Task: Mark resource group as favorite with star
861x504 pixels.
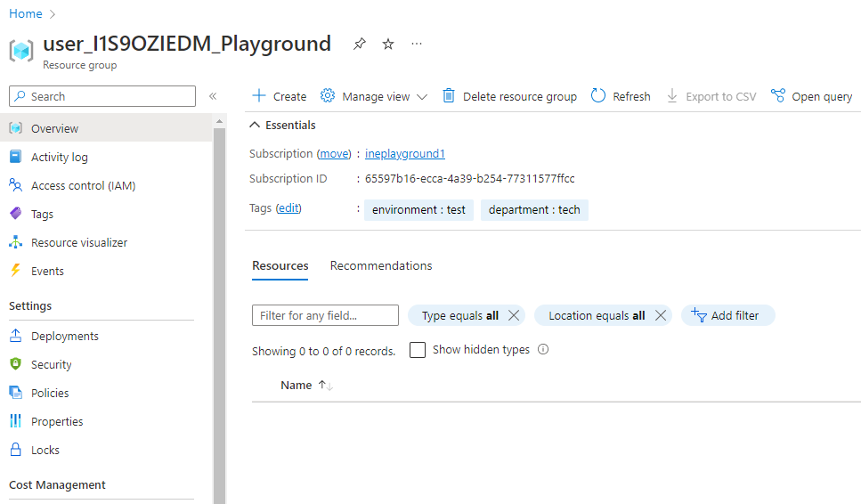Action: click(388, 44)
